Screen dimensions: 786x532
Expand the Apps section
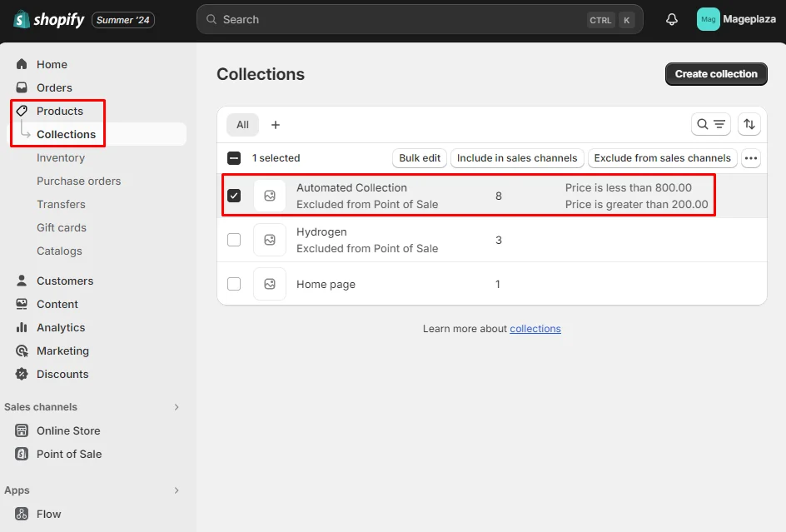click(x=176, y=490)
